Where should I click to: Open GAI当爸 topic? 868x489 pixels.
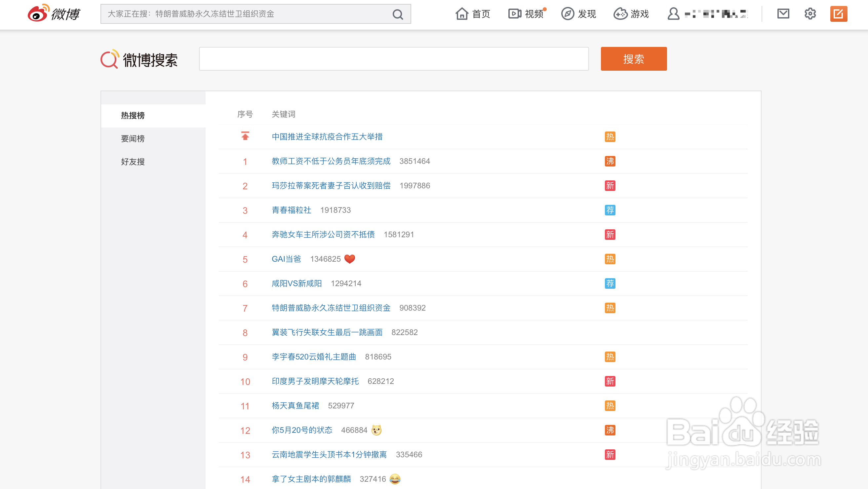point(286,259)
